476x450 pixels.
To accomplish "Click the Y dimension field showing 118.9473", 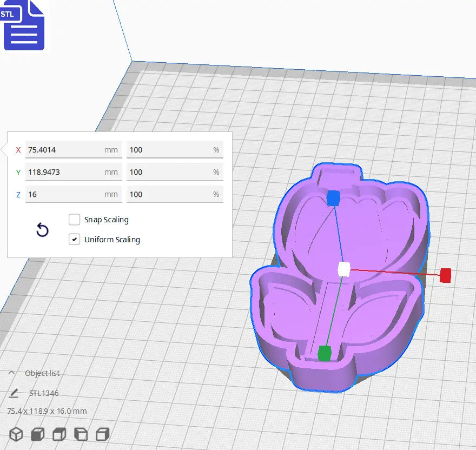I will [x=73, y=171].
